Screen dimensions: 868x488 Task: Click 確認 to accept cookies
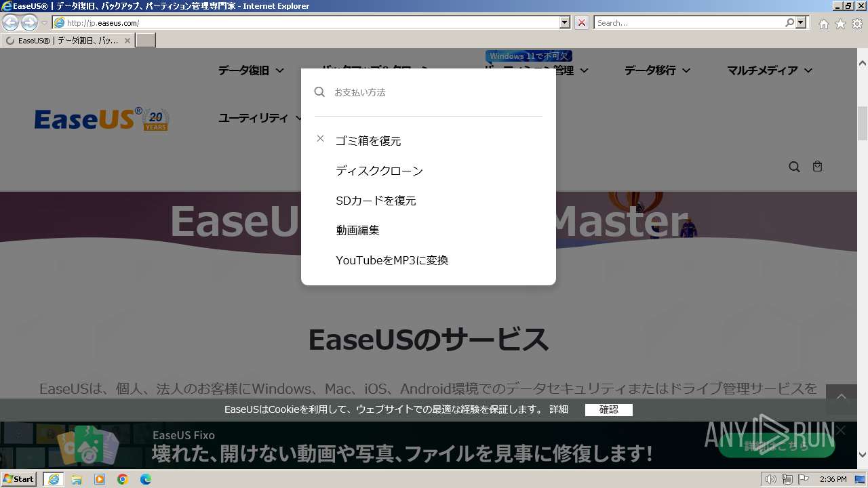click(609, 409)
